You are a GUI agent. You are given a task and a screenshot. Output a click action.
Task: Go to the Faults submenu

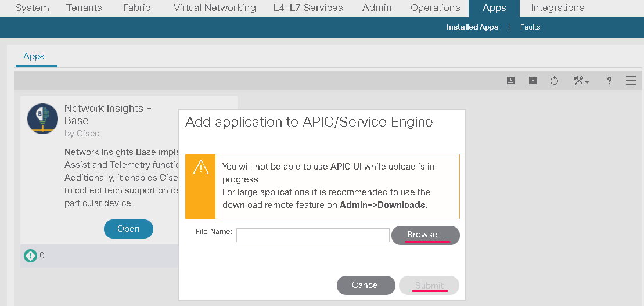[530, 27]
